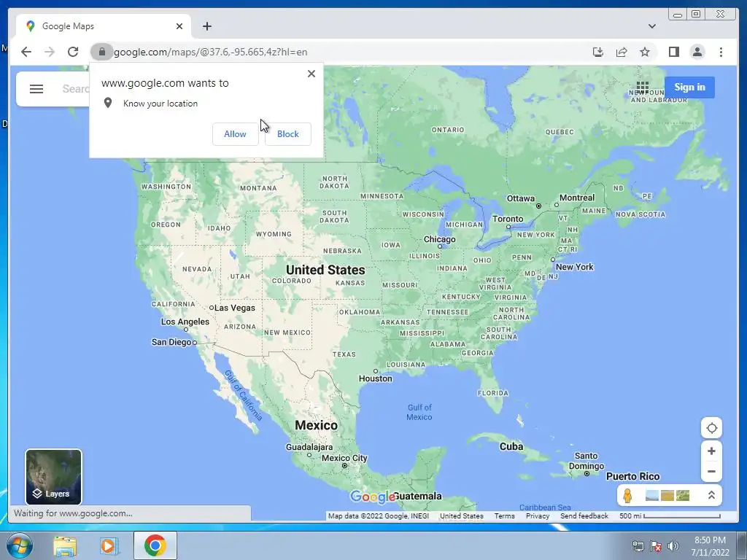The height and width of the screenshot is (560, 747).
Task: Zoom out the map
Action: (x=712, y=472)
